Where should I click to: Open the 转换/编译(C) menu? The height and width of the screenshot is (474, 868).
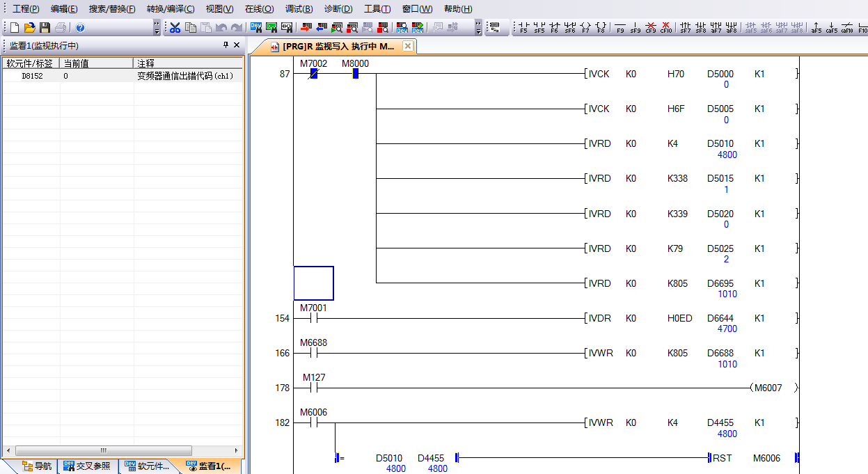pos(171,9)
